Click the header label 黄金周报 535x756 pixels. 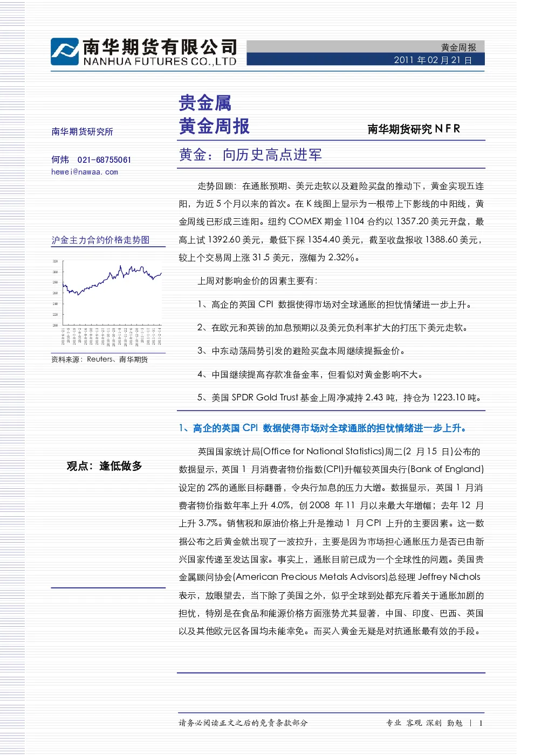[x=458, y=47]
